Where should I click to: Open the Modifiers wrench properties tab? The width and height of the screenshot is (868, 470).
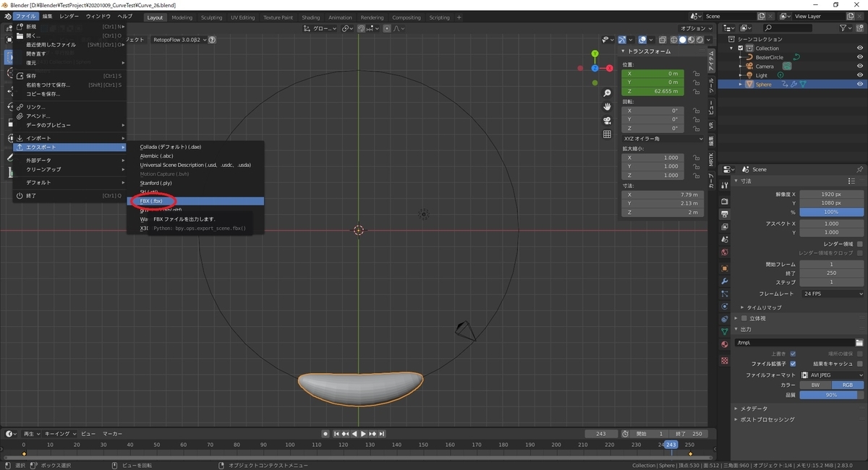(725, 281)
